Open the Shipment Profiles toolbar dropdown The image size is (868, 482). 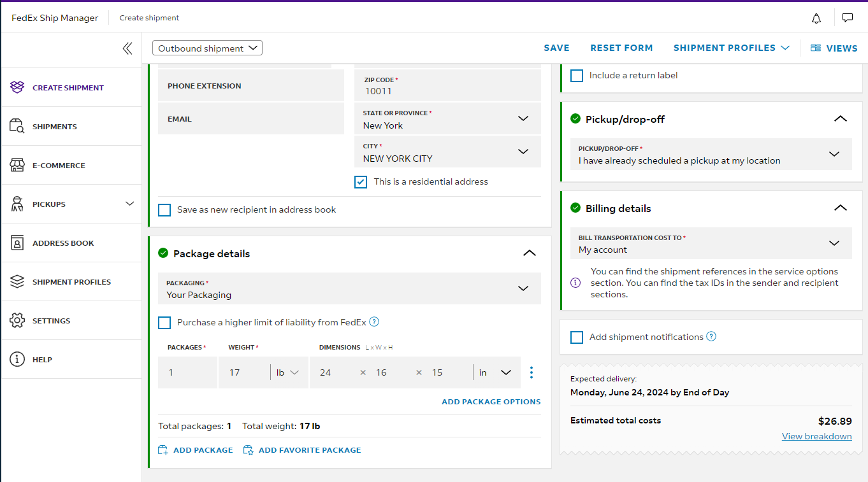pos(732,48)
